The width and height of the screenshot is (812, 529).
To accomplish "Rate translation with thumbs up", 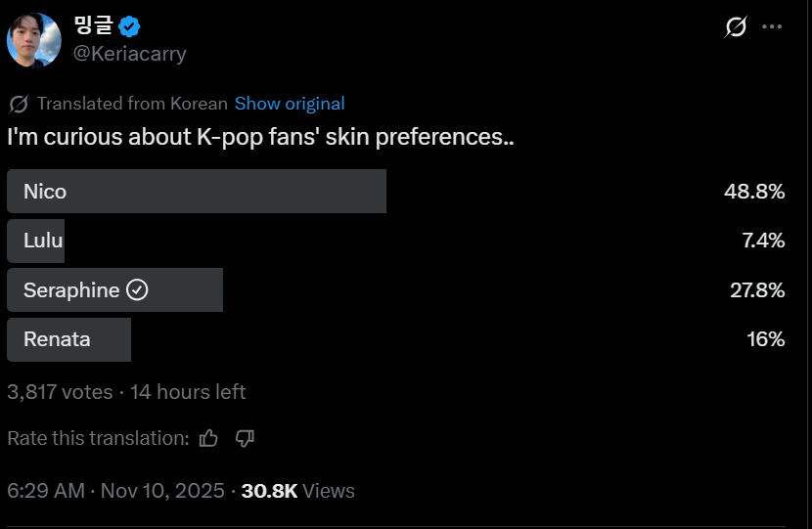I will [x=208, y=438].
